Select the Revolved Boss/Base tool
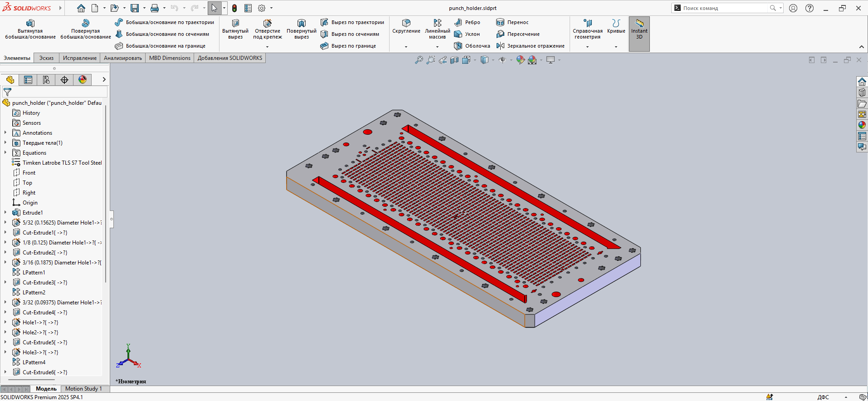Screen dimensions: 868x401 [85, 24]
